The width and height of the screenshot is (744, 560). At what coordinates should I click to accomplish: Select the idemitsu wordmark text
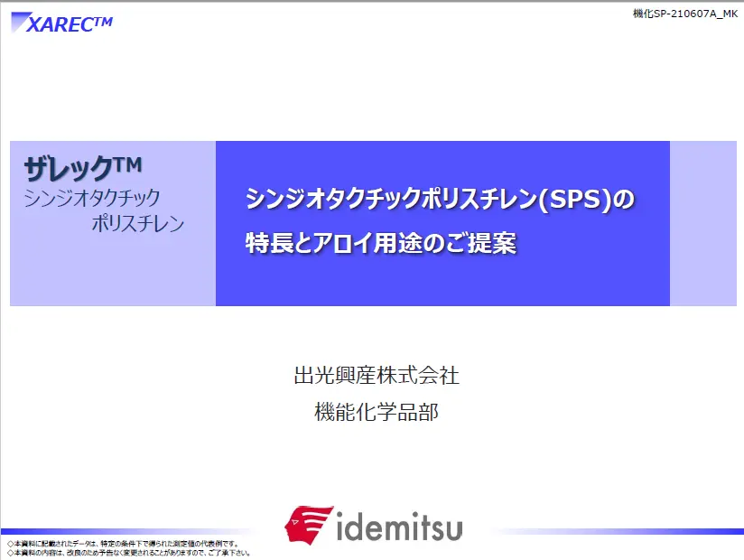tap(399, 526)
